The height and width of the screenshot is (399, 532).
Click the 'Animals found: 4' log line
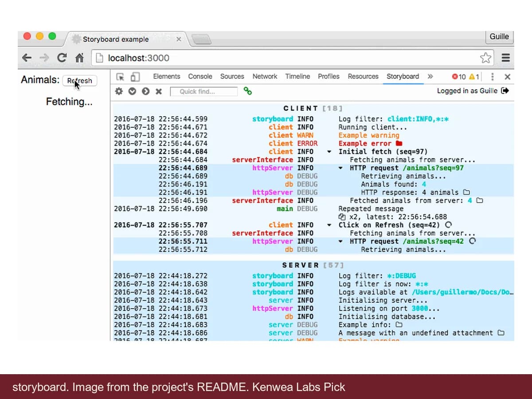tap(394, 184)
